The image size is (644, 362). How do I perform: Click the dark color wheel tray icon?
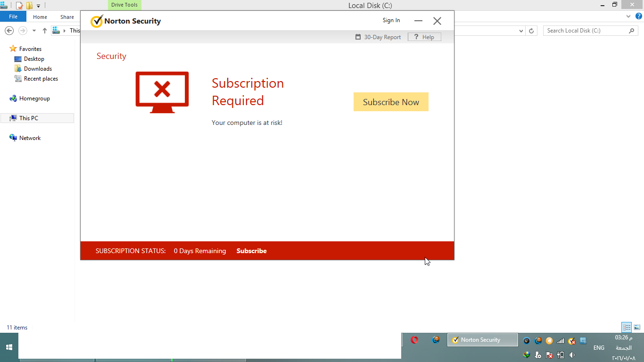click(x=527, y=341)
